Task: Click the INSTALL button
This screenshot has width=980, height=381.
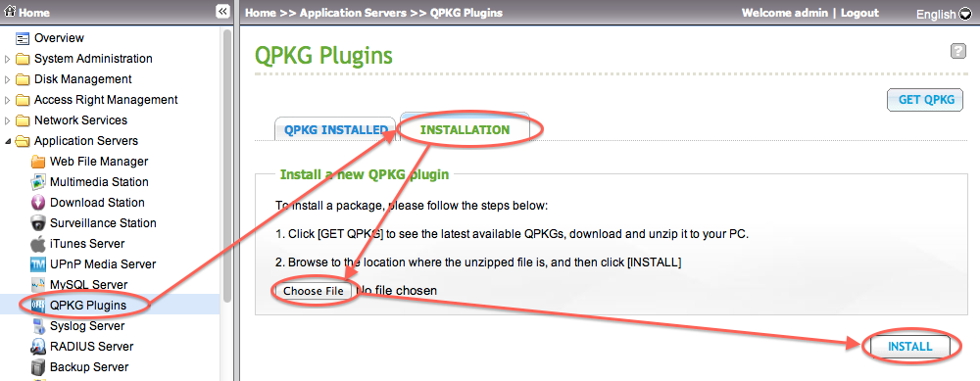Action: 910,347
